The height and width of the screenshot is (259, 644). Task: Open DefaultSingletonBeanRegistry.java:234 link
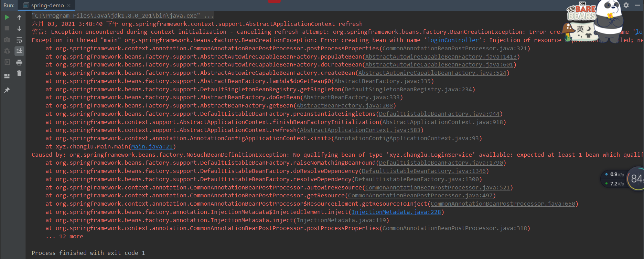pos(408,89)
